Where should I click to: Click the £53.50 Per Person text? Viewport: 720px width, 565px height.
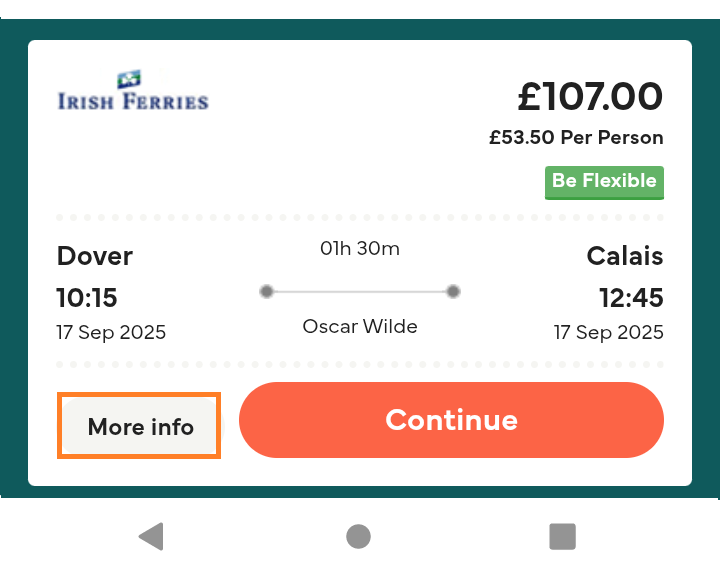(576, 137)
